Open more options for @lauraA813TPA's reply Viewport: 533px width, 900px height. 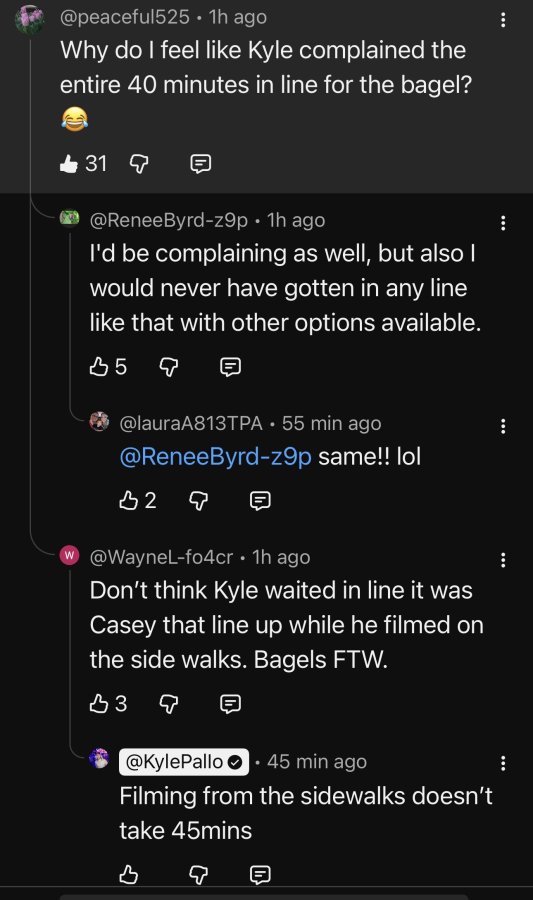click(503, 426)
